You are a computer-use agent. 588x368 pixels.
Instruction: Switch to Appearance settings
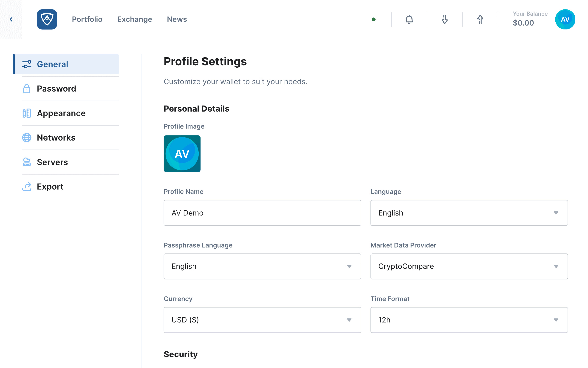(71, 113)
